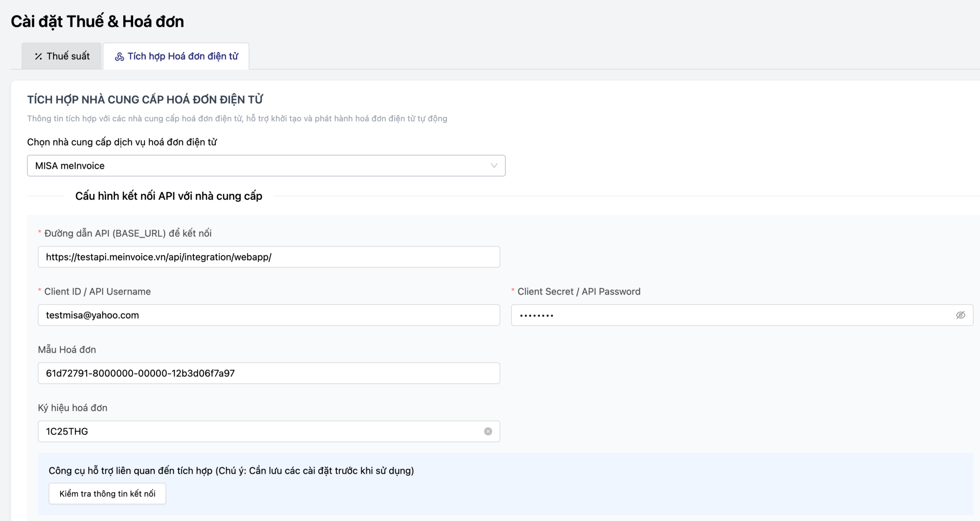Viewport: 980px width, 521px height.
Task: Click the Đường dẫn API (BASE_URL) label
Action: coord(127,233)
